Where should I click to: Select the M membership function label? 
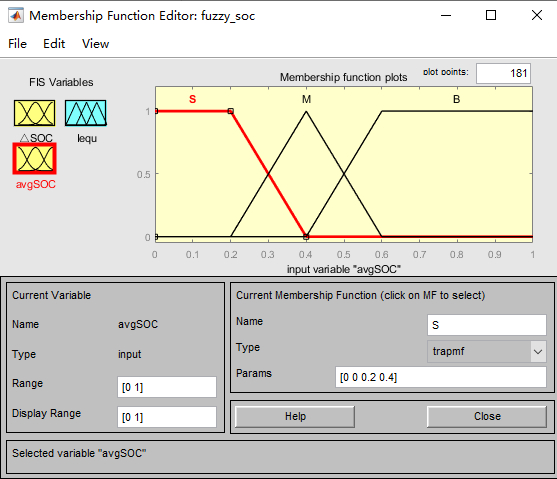tap(306, 99)
